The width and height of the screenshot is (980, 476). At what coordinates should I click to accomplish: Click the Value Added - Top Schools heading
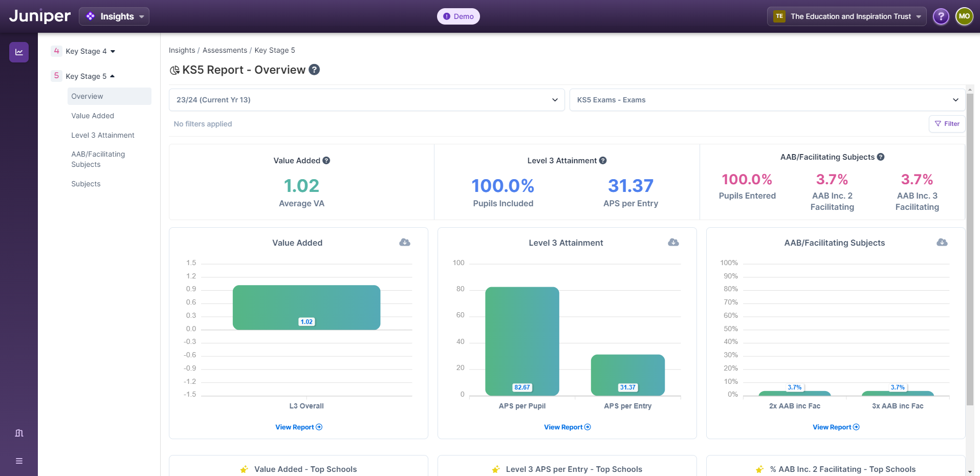coord(306,469)
